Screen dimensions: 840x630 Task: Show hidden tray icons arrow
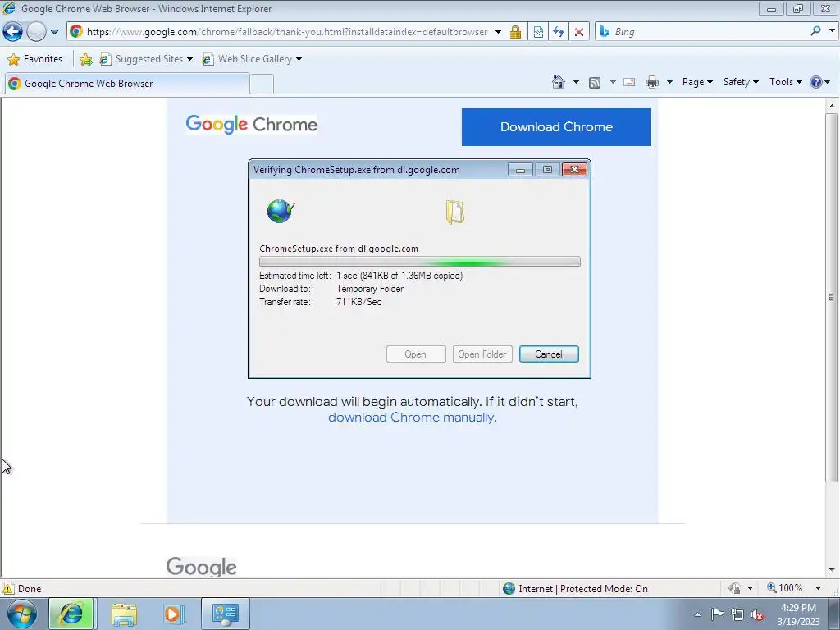[697, 615]
